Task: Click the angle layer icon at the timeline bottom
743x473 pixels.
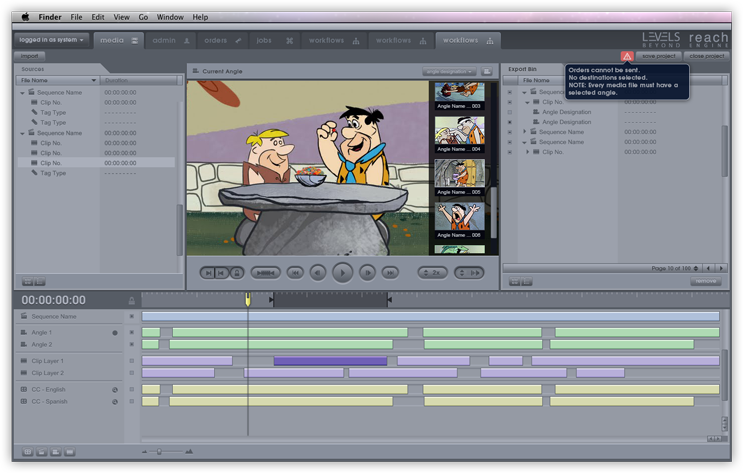Action: [x=55, y=452]
